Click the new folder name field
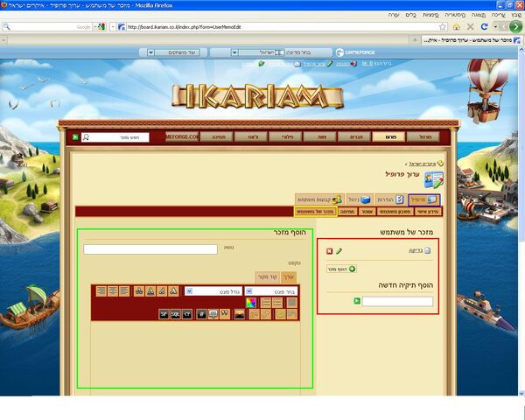Viewport: 525px width, 420px height. tap(397, 301)
